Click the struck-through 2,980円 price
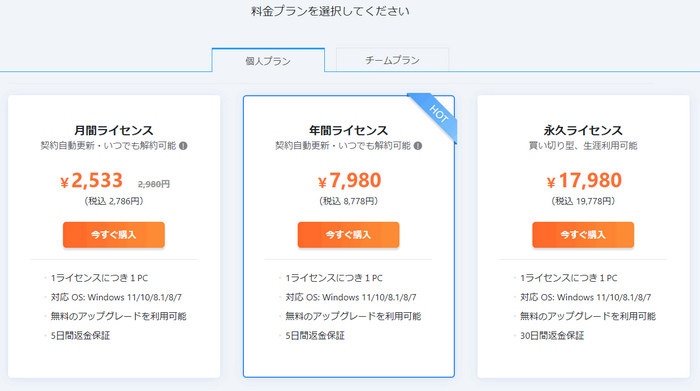Screen dimensions: 700x391 pyautogui.click(x=154, y=184)
